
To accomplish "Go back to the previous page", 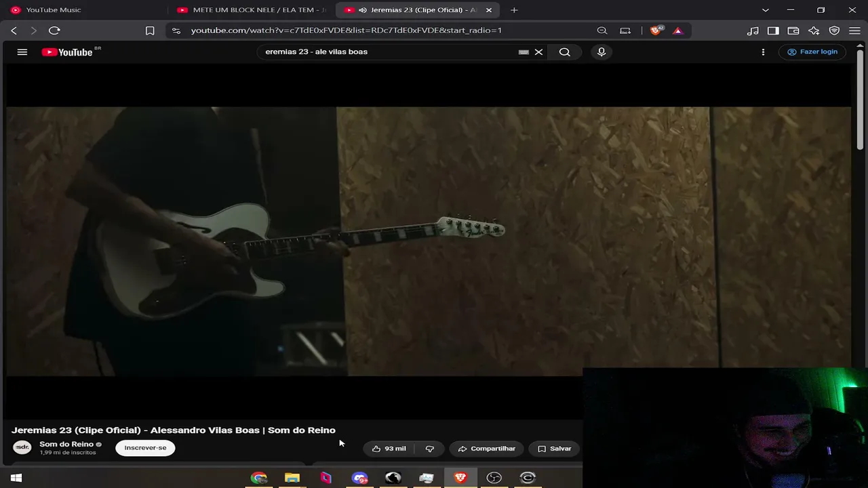I will click(x=14, y=30).
